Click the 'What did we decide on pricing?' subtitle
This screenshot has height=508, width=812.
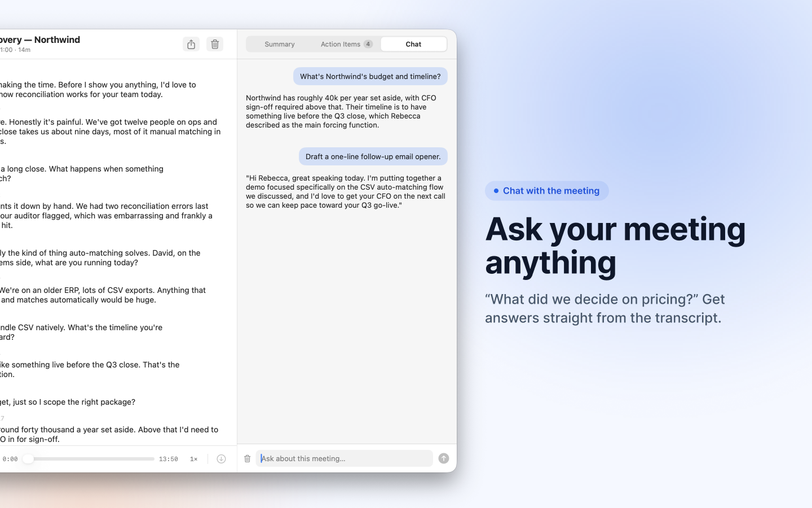click(605, 308)
